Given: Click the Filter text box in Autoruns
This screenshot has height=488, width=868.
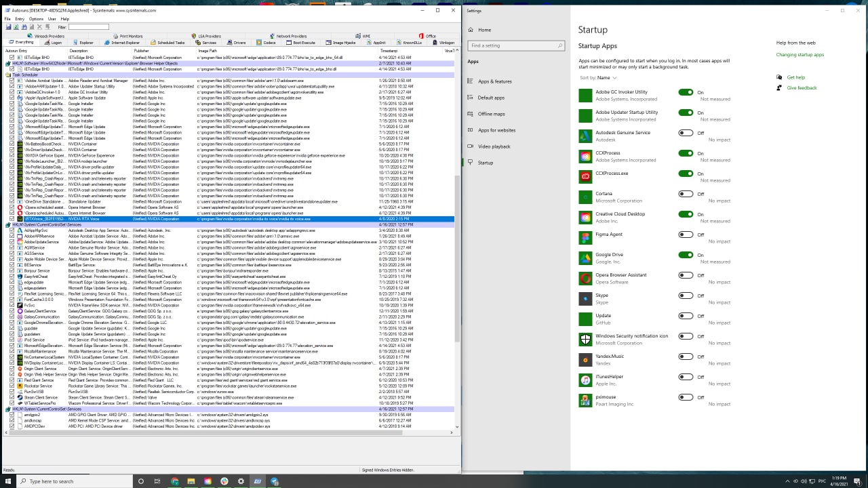Looking at the screenshot, I should (x=88, y=27).
